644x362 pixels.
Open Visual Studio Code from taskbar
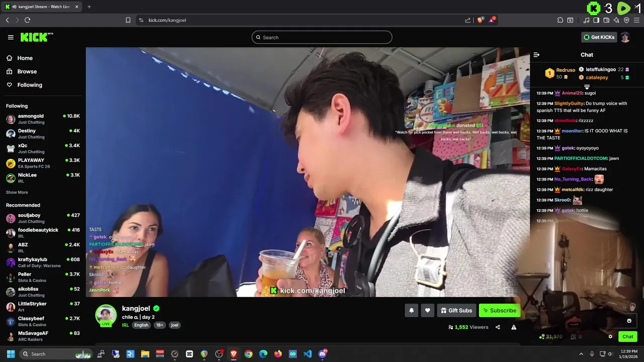(307, 354)
